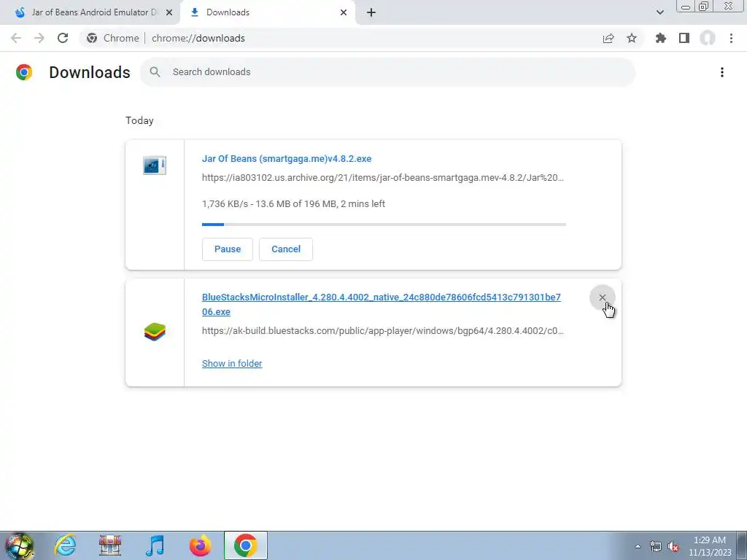The width and height of the screenshot is (747, 560).
Task: Launch Firefox from the taskbar
Action: [x=200, y=545]
